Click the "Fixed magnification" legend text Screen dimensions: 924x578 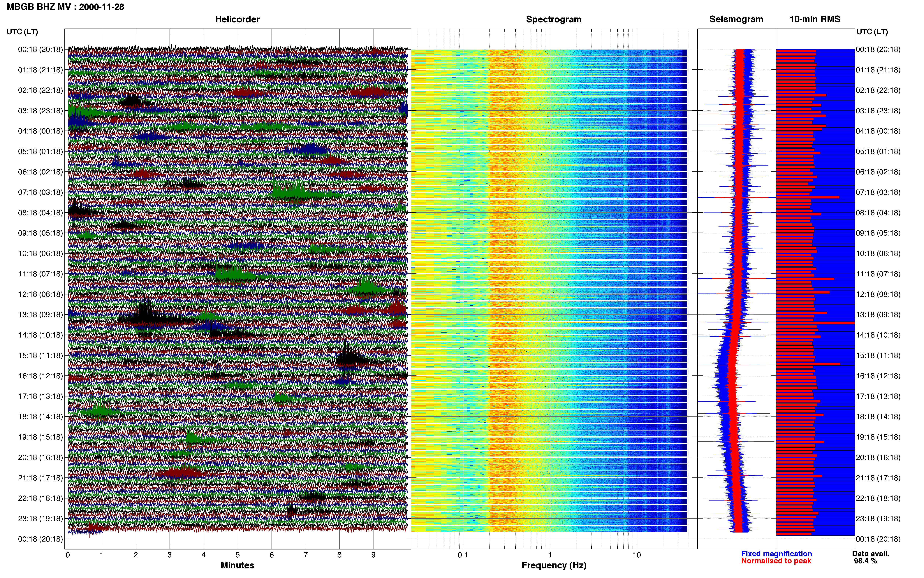tap(776, 554)
